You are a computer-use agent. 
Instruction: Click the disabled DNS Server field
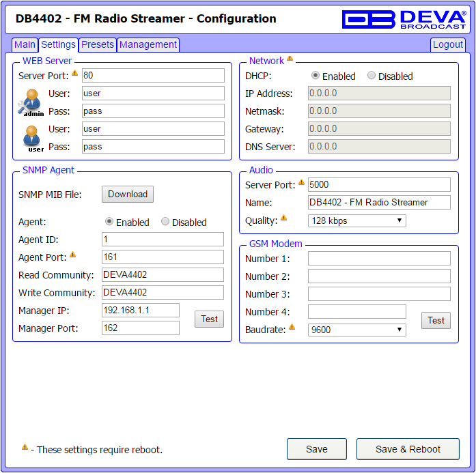379,147
